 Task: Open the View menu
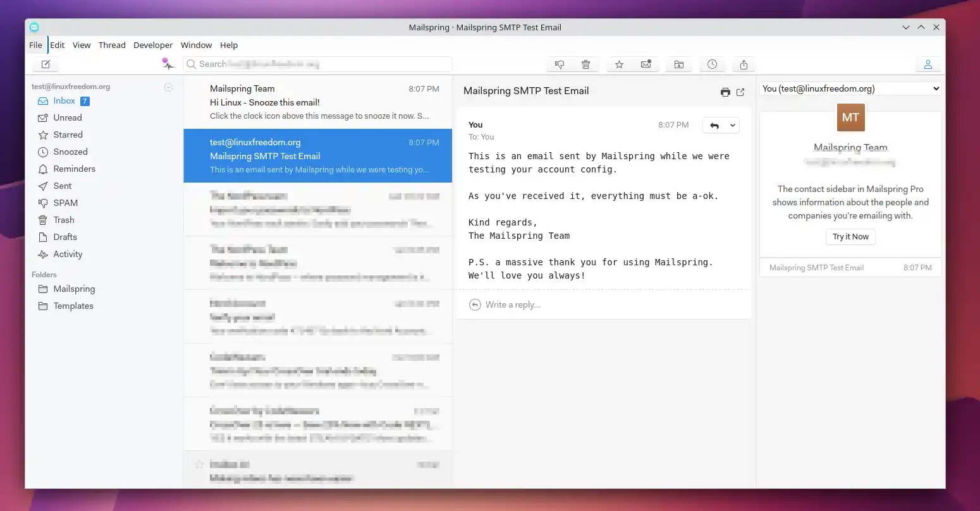tap(82, 45)
